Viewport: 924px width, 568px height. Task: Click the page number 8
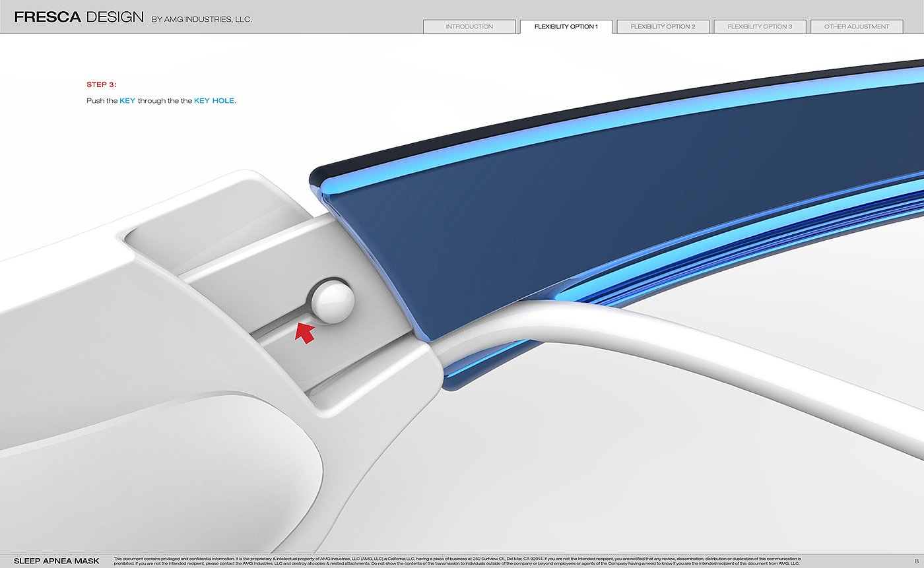(916, 561)
